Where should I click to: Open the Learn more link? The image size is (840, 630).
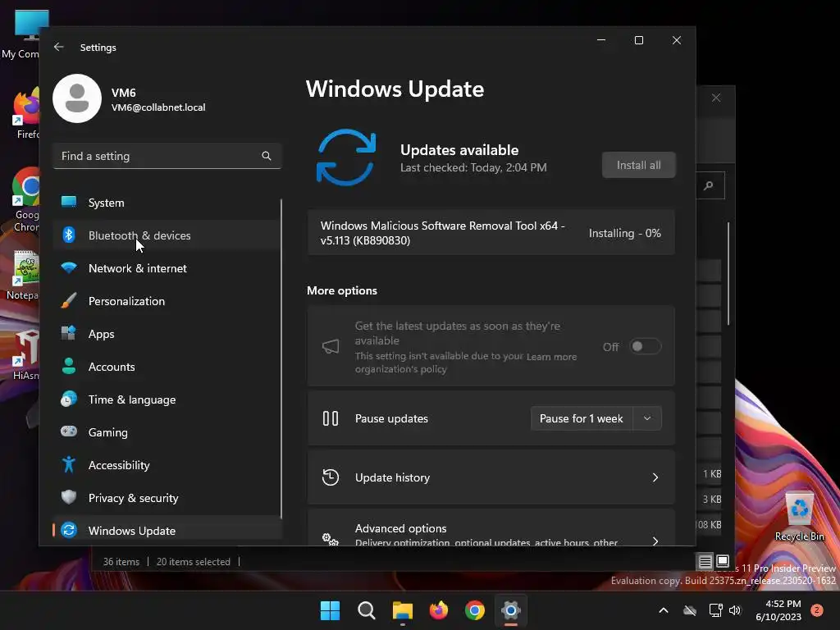point(551,357)
